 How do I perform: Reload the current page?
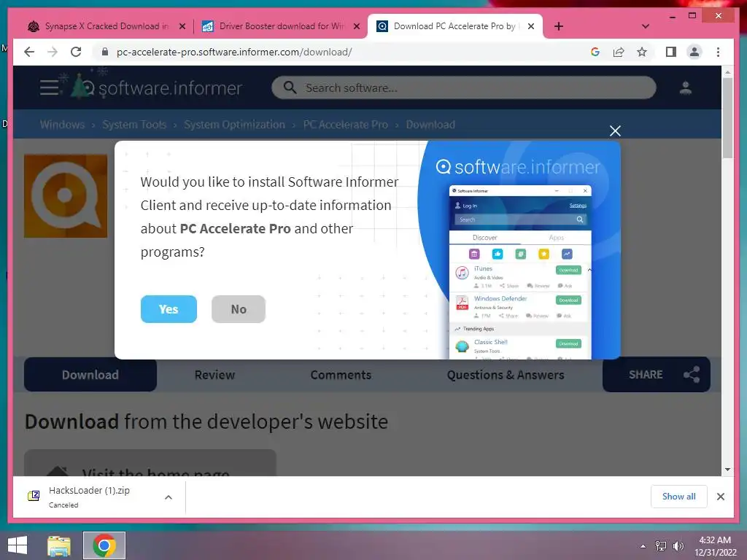pos(76,52)
